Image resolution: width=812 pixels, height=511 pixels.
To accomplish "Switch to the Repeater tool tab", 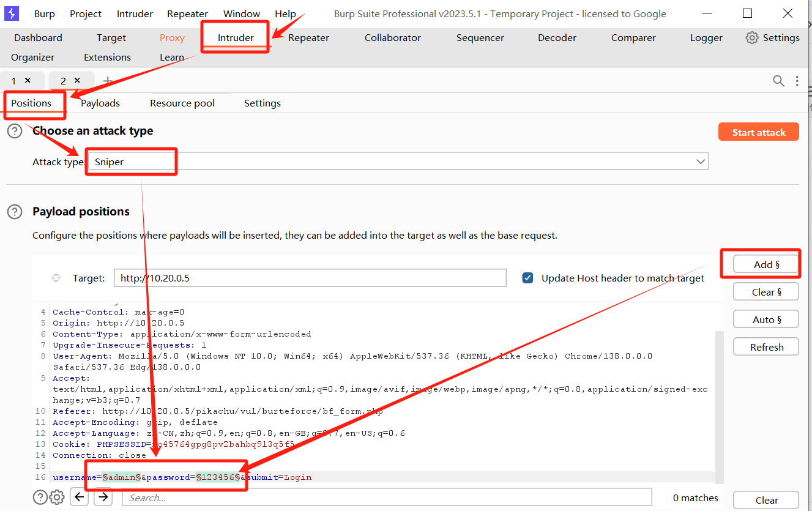I will point(309,38).
